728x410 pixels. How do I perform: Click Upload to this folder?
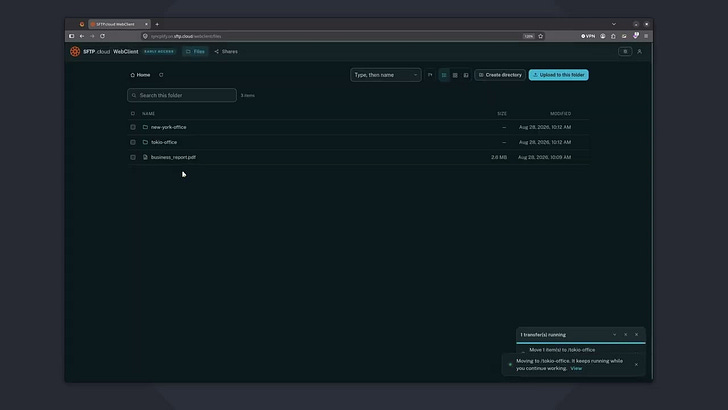click(x=559, y=75)
